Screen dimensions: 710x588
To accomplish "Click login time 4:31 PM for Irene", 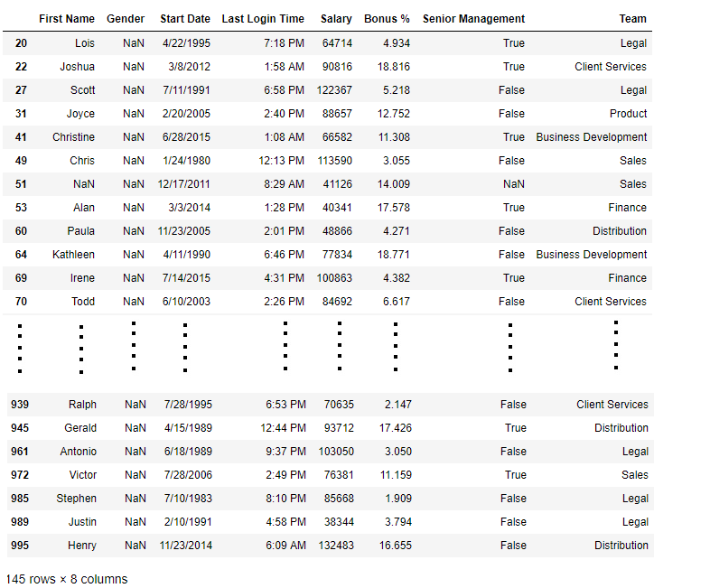I will (x=284, y=278).
